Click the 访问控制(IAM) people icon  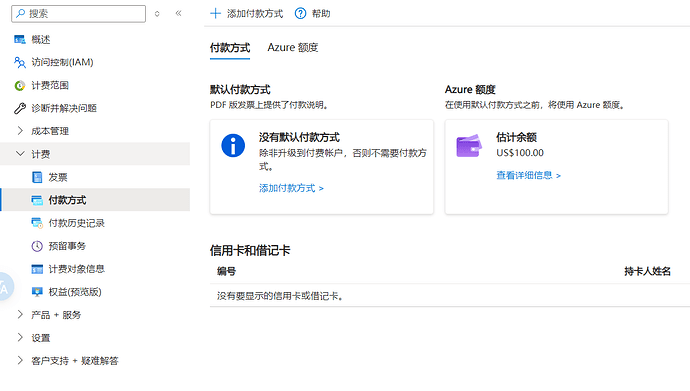coord(20,62)
